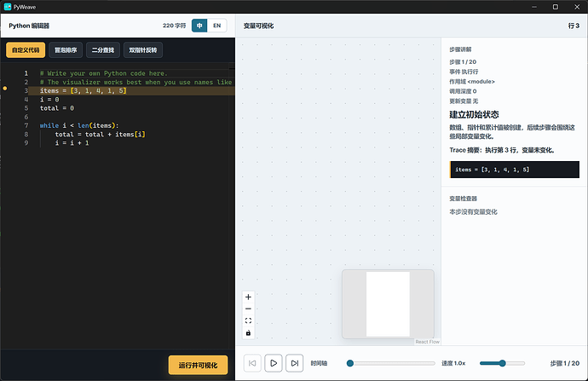
Task: Click the 'total = total + items[i]' line
Action: (x=100, y=135)
